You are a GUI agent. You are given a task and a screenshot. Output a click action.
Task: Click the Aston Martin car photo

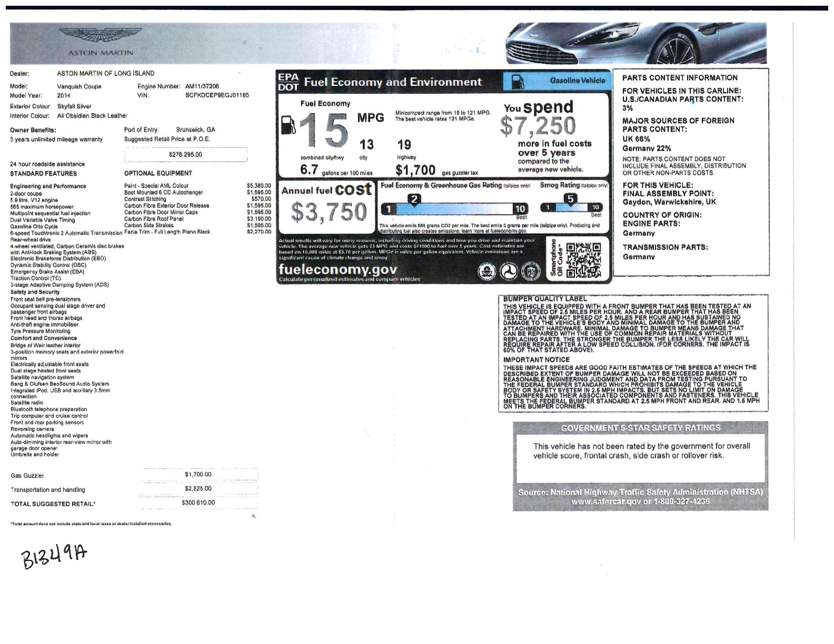point(636,43)
